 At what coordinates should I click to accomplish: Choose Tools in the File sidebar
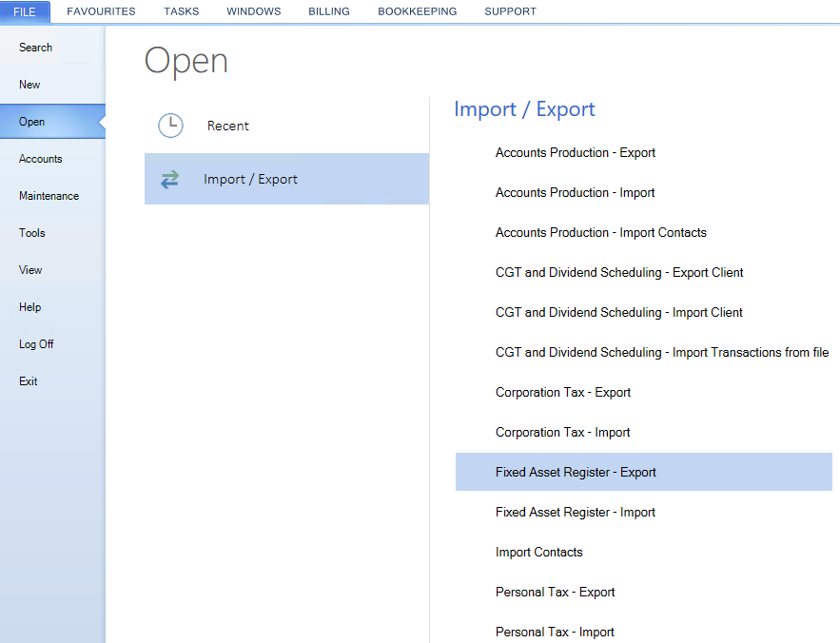click(x=52, y=232)
